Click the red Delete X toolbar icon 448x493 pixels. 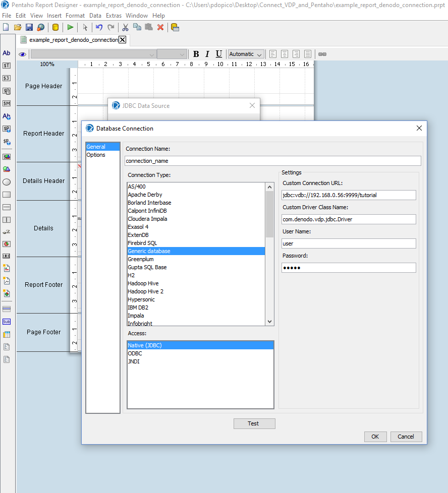click(160, 27)
